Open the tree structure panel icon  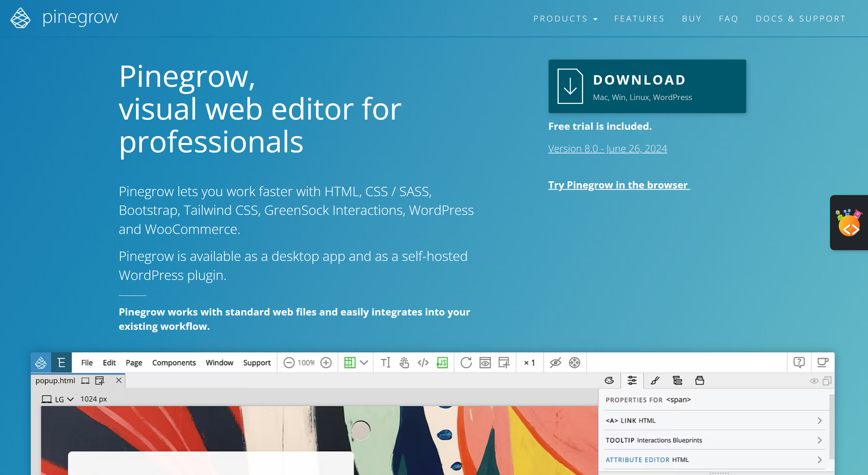pyautogui.click(x=677, y=381)
